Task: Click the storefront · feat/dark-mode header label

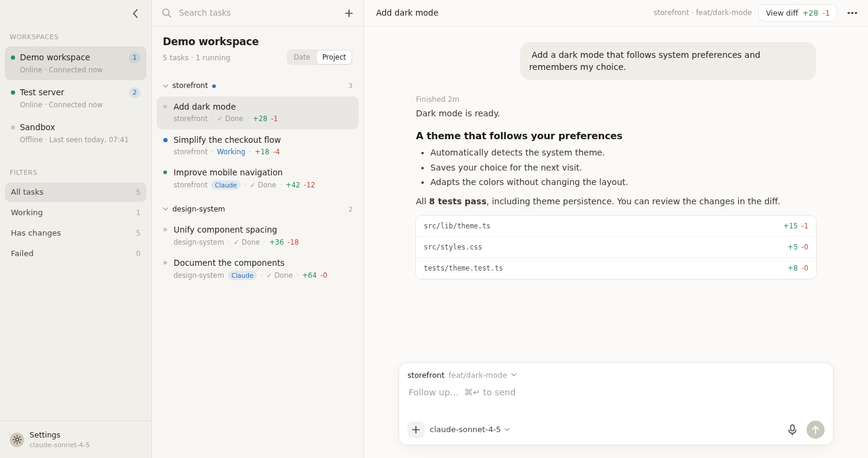Action: coord(702,13)
